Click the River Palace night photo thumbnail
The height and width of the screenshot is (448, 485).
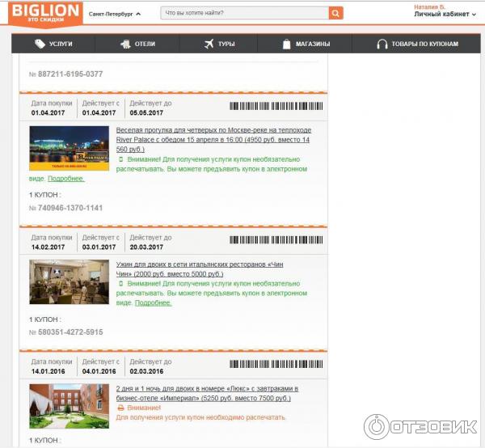pyautogui.click(x=69, y=148)
